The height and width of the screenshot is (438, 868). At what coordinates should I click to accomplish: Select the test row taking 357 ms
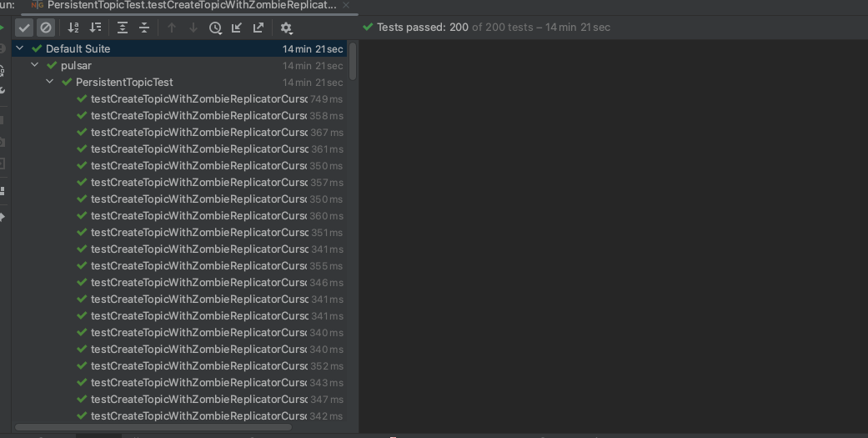(179, 182)
